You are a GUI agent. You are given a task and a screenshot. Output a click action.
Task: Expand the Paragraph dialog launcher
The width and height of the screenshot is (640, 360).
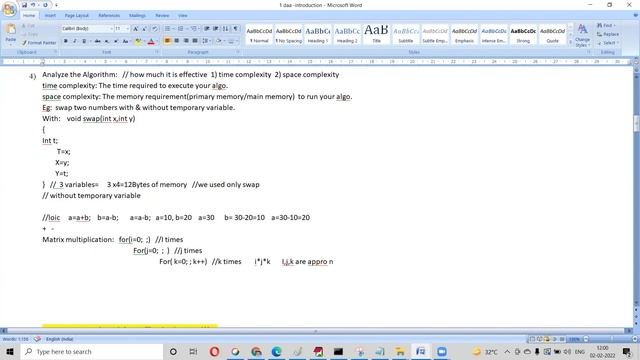pos(238,52)
